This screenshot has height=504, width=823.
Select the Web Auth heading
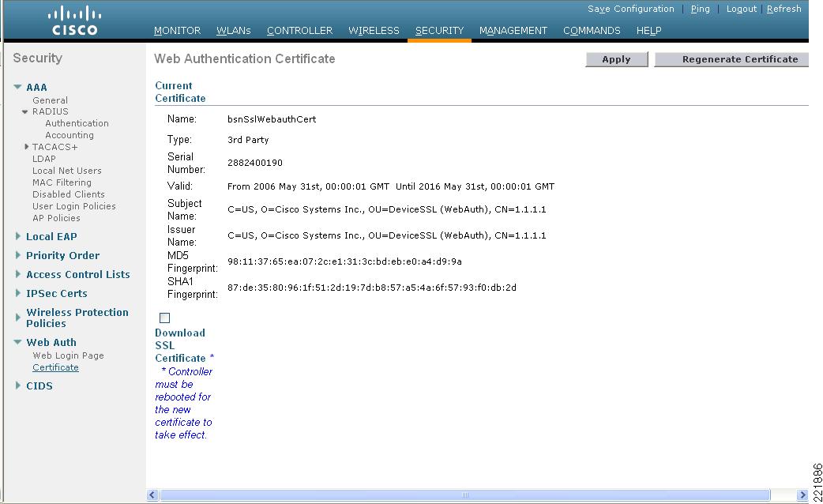point(51,342)
